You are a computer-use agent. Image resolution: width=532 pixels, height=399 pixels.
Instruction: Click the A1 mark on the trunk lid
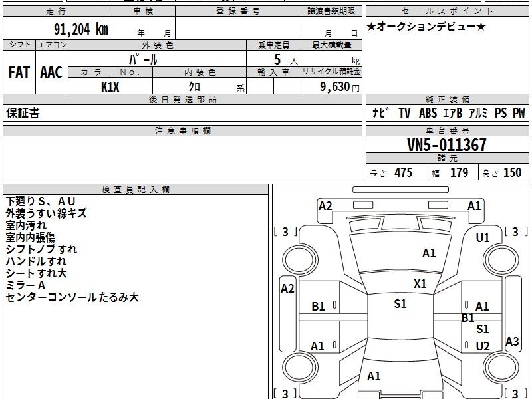[374, 376]
